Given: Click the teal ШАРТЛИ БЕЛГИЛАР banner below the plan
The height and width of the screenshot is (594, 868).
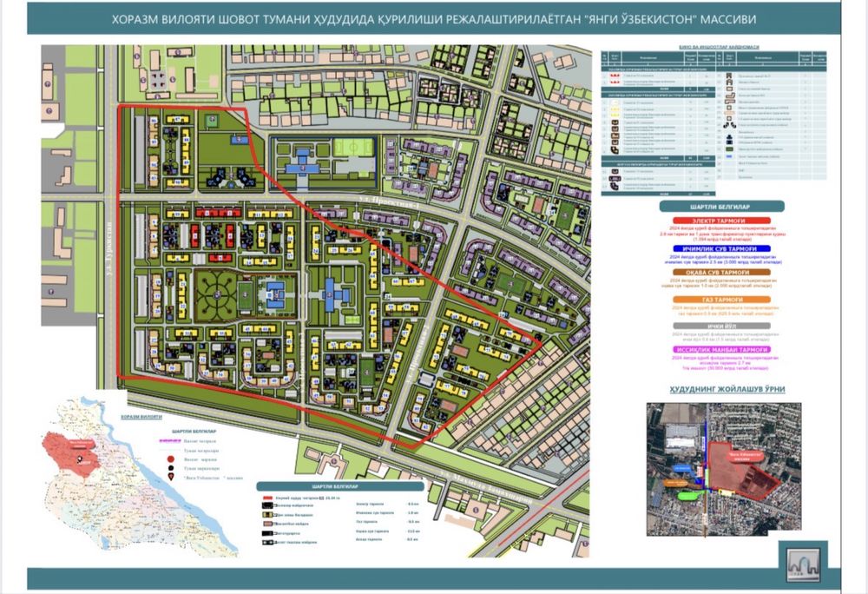Looking at the screenshot, I should 340,486.
